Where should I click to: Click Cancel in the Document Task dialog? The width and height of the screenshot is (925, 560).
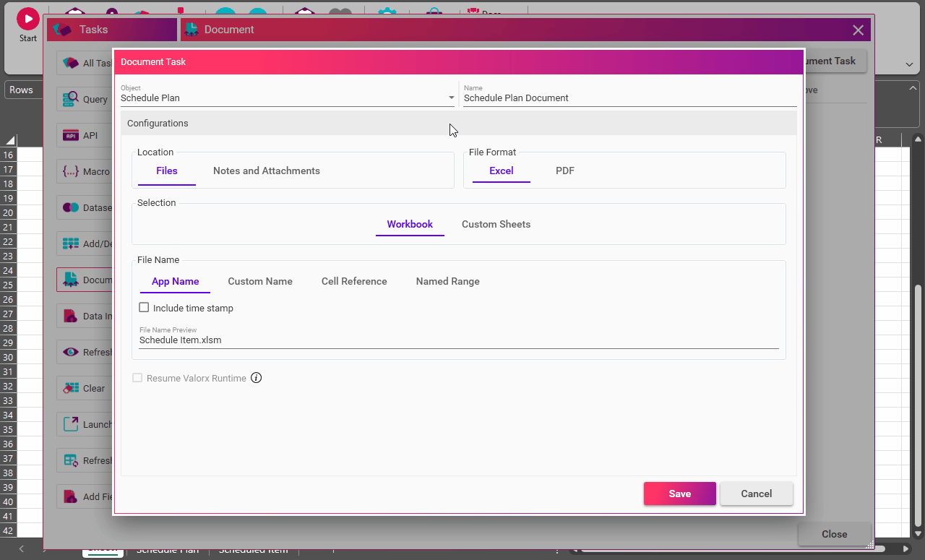pos(756,494)
